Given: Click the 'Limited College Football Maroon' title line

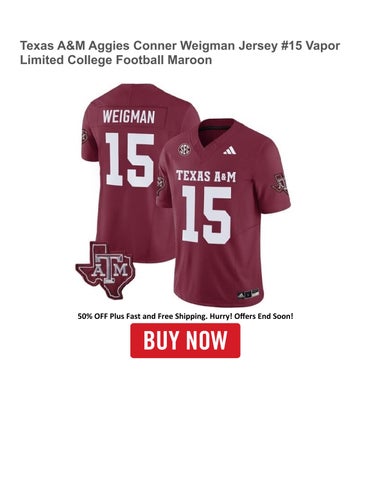Looking at the screenshot, I should point(116,60).
